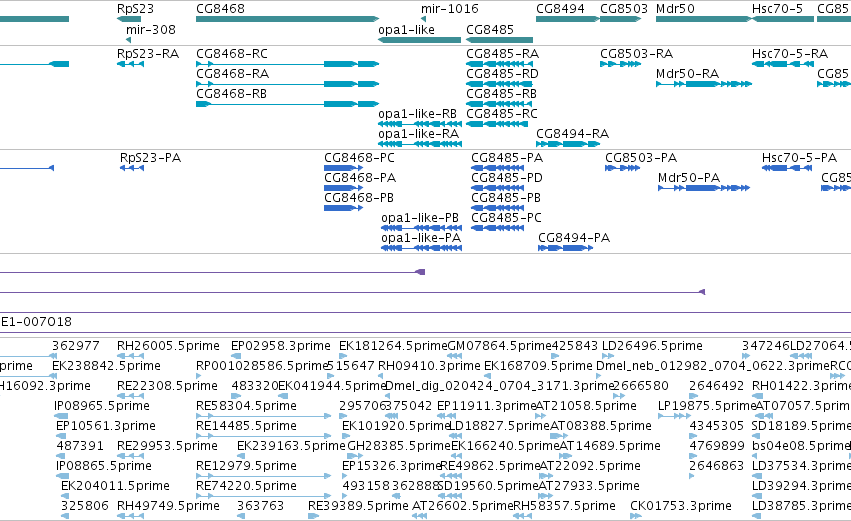Select the Mdr50-RA transcript label
851x521 pixels.
687,74
